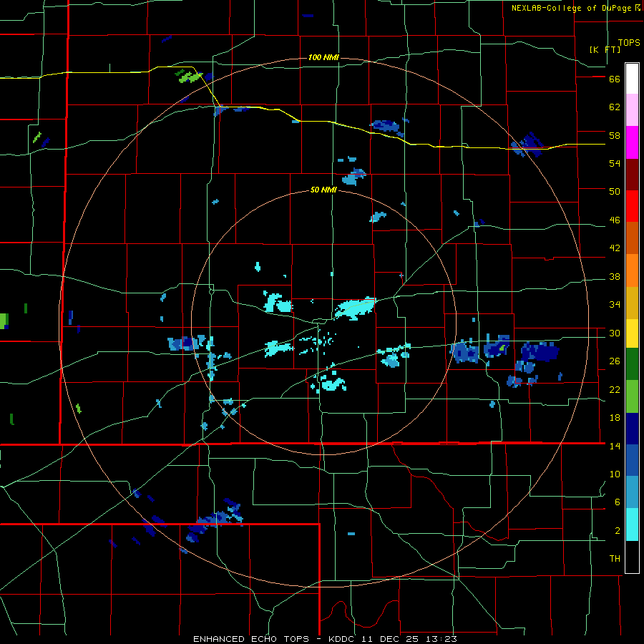This screenshot has height=644, width=644.
Task: Select the medium blue 14 kft swatch
Action: click(x=632, y=460)
